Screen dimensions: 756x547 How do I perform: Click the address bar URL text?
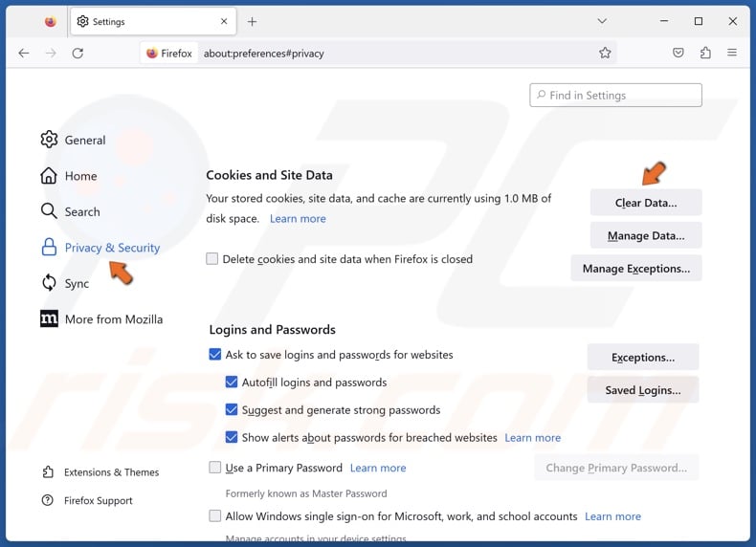tap(264, 54)
